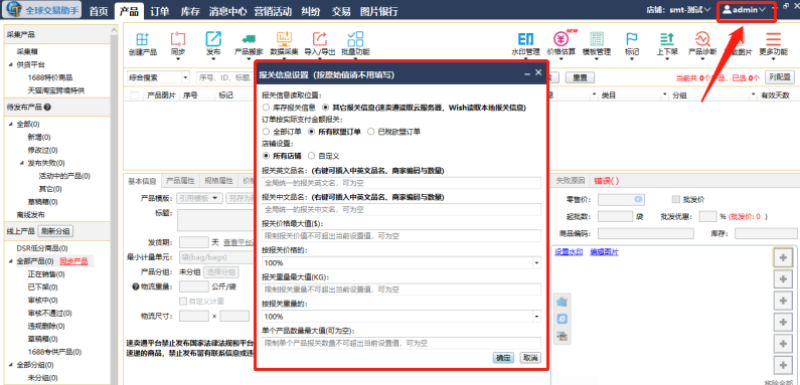800x385 pixels.
Task: Click 确定 button in 报关信息设置 dialog
Action: (x=503, y=357)
